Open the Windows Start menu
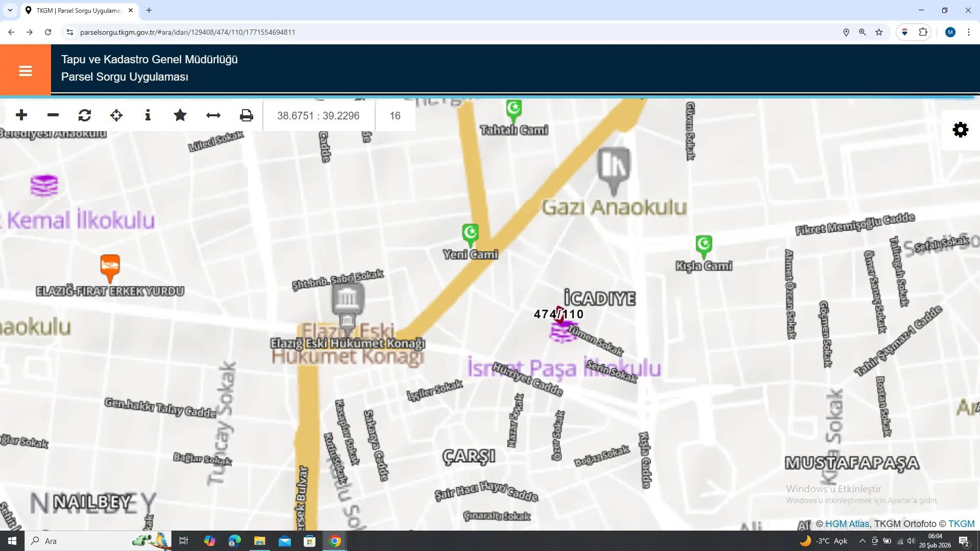The width and height of the screenshot is (980, 551). (12, 541)
